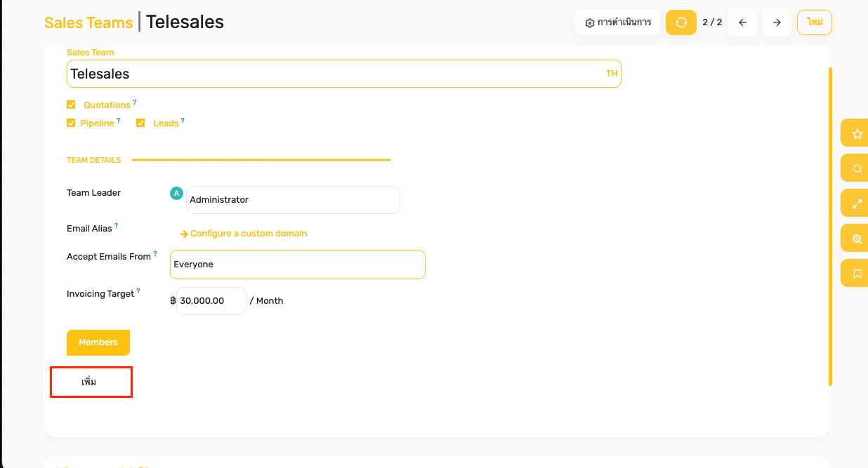Screen dimensions: 868x468
Task: Toggle the Quotations checkbox
Action: click(x=71, y=105)
